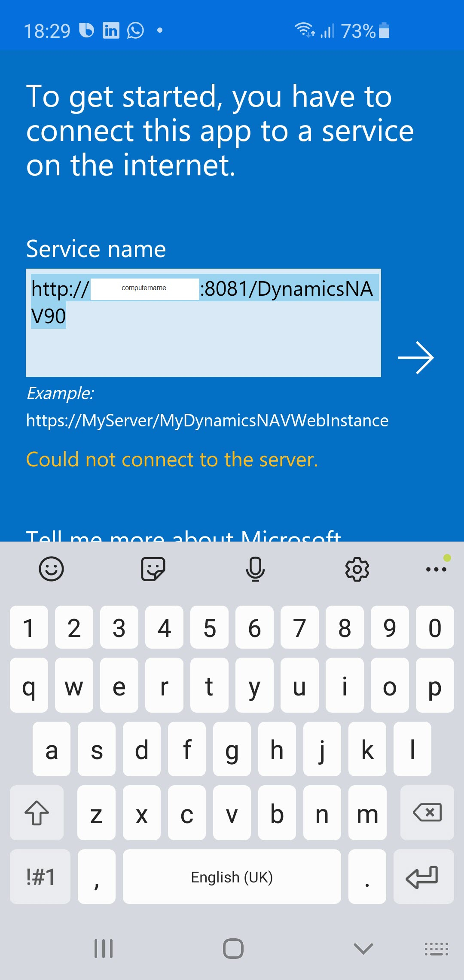Tap the number 0 key
This screenshot has width=464, height=980.
point(435,627)
